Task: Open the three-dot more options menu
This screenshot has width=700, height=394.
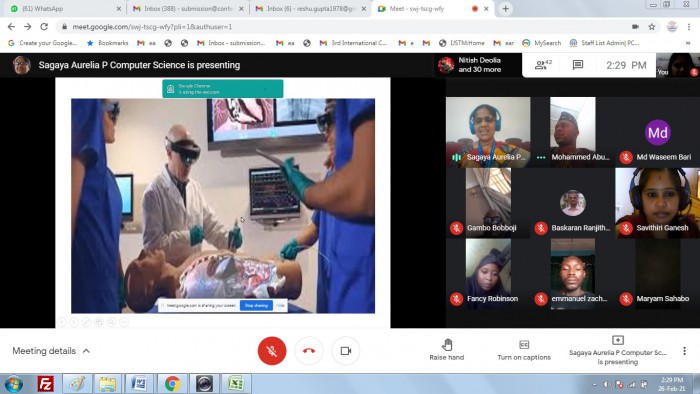Action: pos(684,351)
